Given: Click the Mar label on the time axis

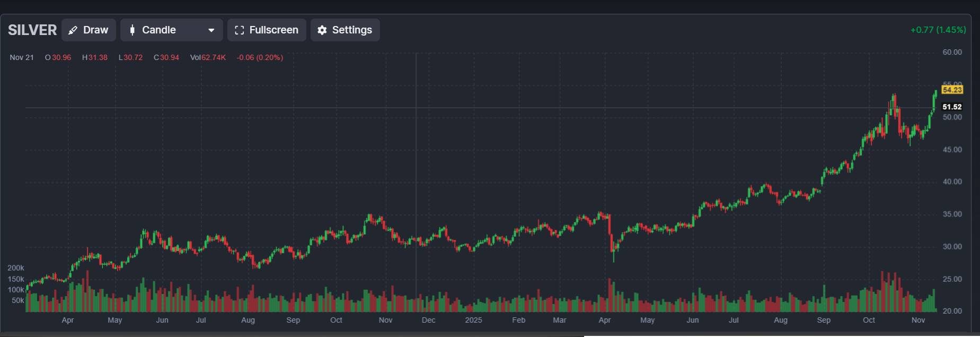Looking at the screenshot, I should [559, 321].
